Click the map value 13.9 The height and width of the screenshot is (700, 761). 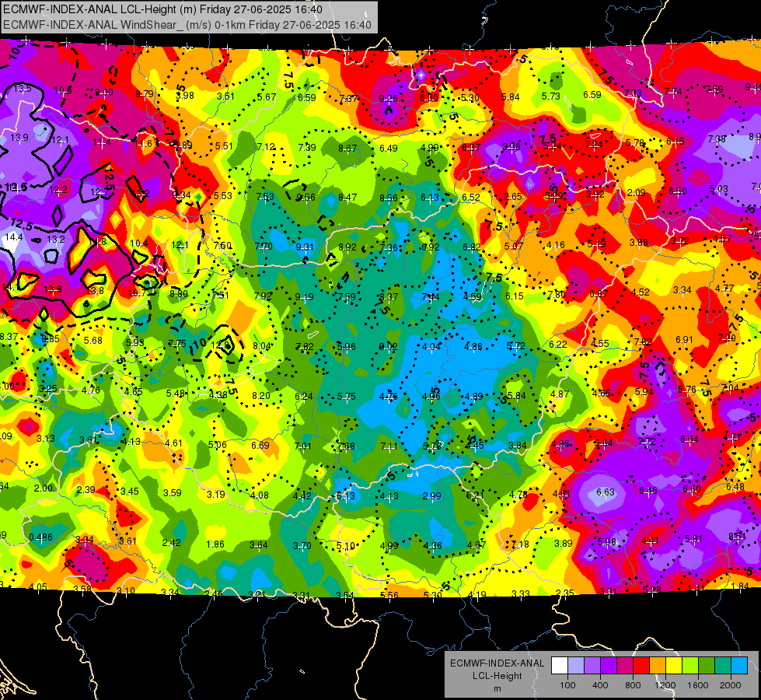click(19, 138)
